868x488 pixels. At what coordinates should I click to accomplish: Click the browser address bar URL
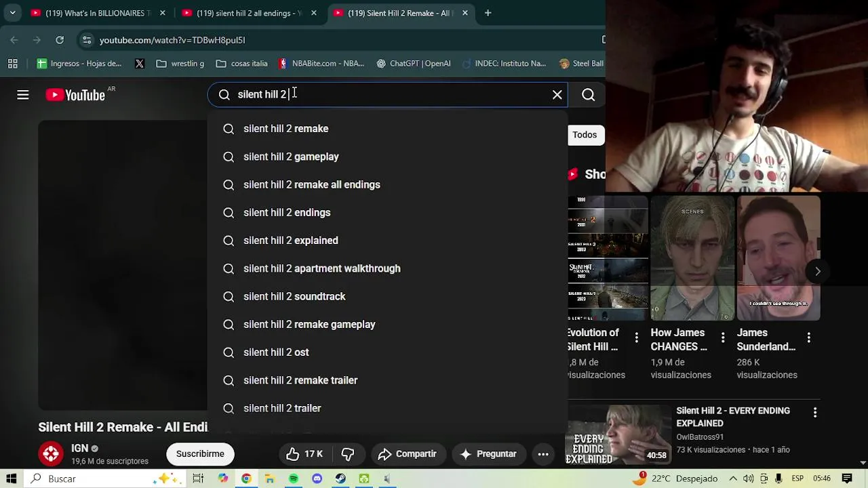(172, 40)
